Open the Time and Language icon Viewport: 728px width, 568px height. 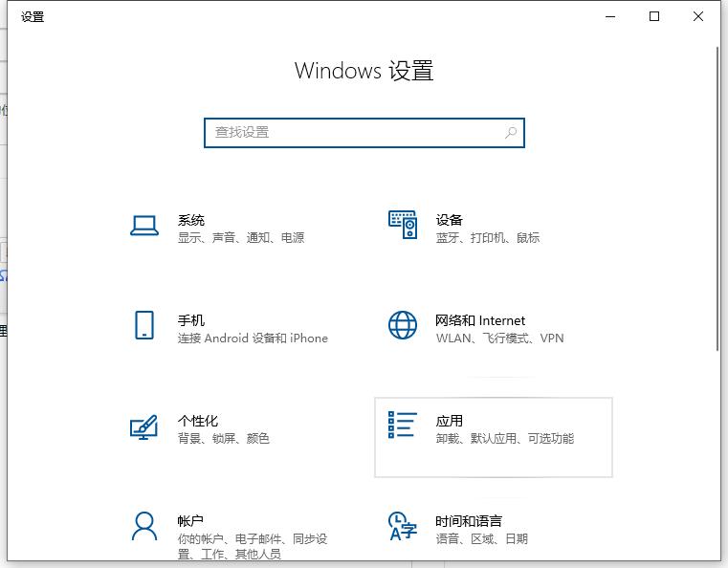pos(403,526)
